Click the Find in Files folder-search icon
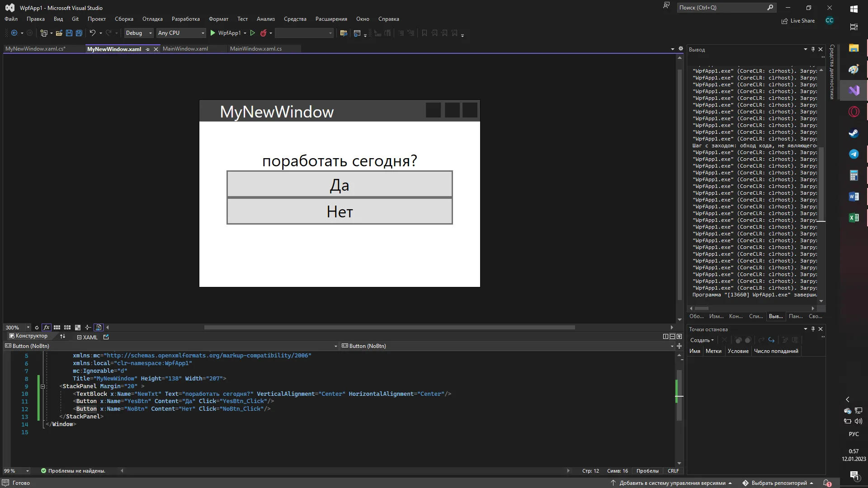Screen dimensions: 868x488 point(344,33)
